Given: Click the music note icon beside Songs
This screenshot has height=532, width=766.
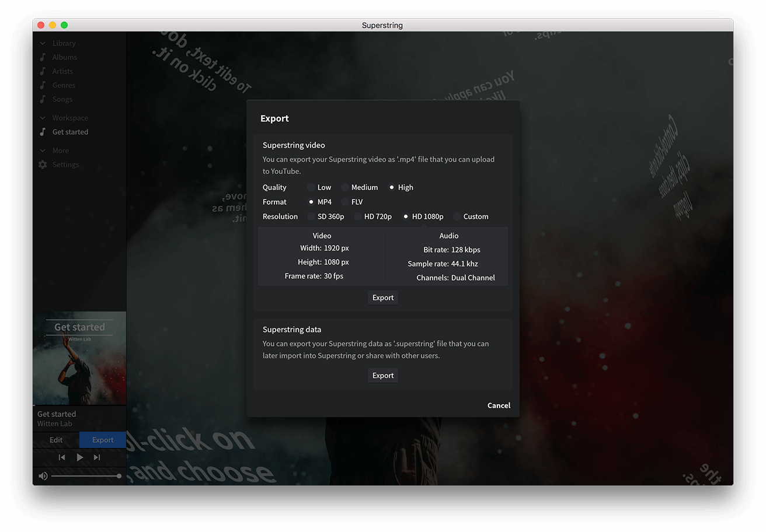Looking at the screenshot, I should [43, 99].
